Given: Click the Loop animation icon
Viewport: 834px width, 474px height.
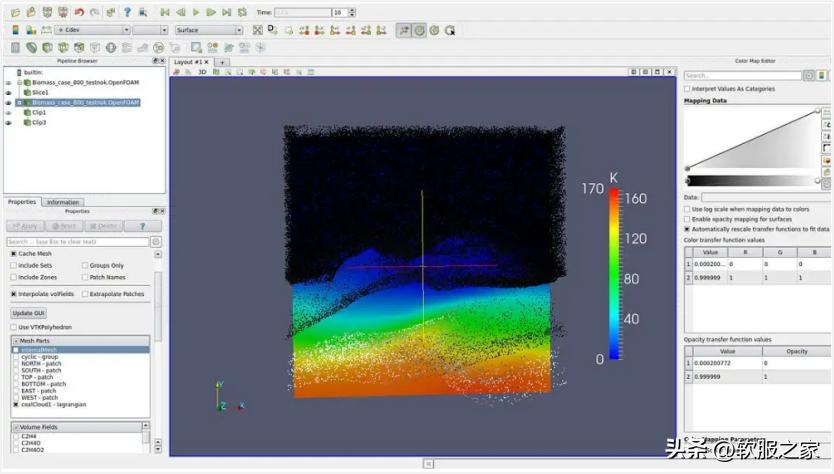Looking at the screenshot, I should coord(242,12).
